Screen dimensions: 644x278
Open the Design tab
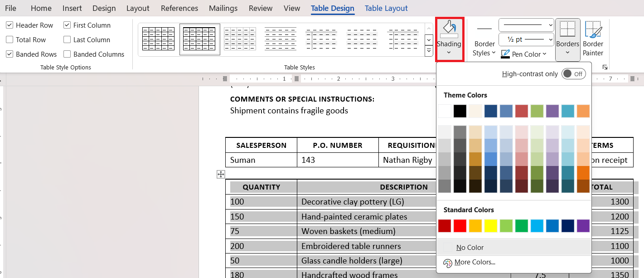[x=104, y=8]
